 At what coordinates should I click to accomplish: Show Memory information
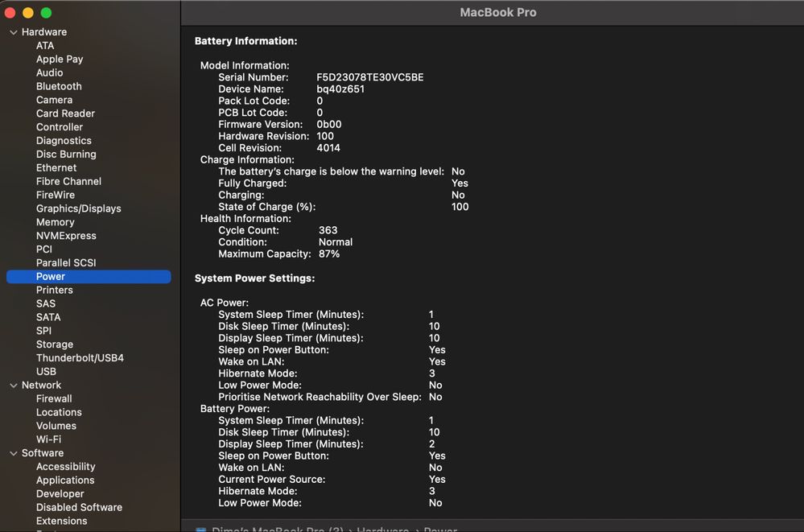56,222
